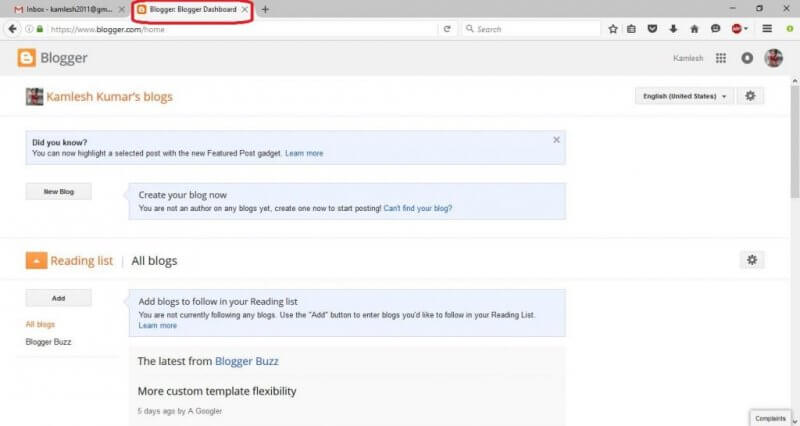Open Learn more link under Reading list

pyautogui.click(x=158, y=325)
